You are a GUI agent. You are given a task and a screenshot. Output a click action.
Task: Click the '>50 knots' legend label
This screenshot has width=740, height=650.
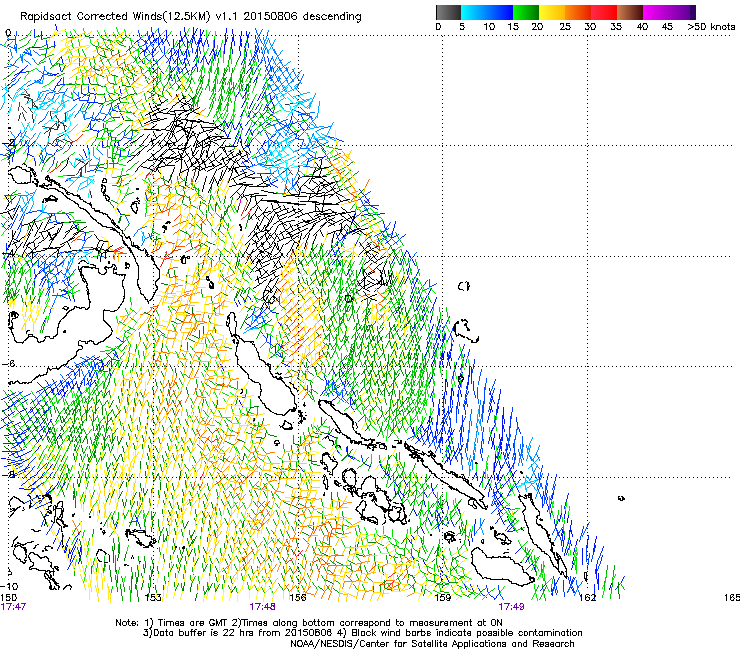711,27
